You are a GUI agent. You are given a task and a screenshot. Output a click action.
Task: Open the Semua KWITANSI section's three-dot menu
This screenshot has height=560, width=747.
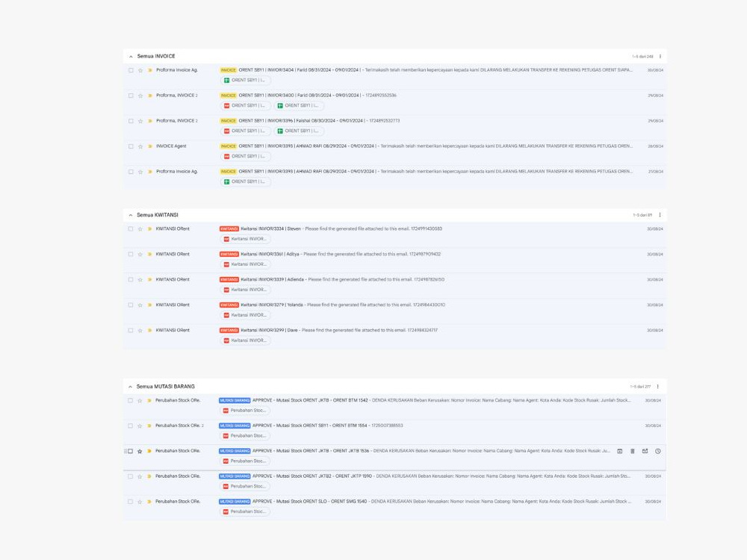click(x=660, y=215)
